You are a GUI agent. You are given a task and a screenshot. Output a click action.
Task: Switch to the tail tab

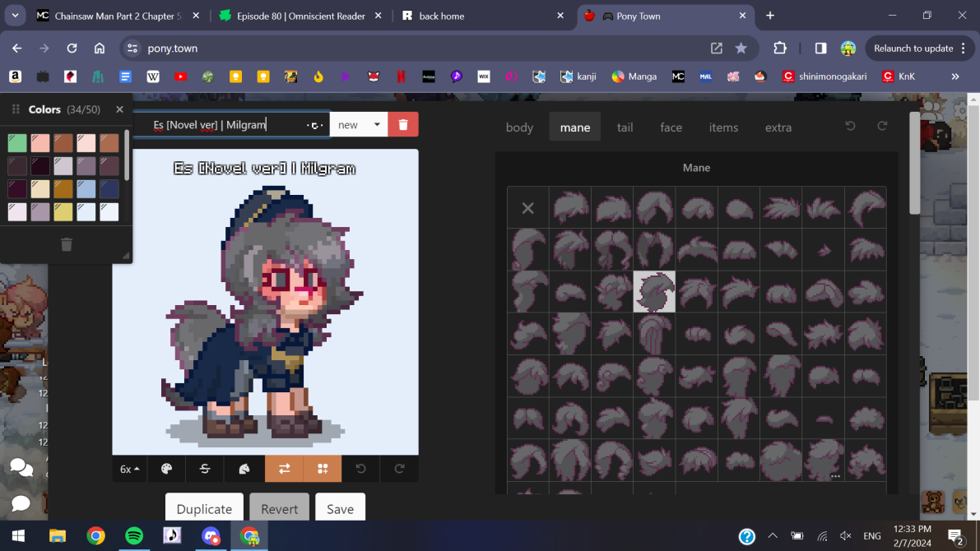tap(625, 127)
